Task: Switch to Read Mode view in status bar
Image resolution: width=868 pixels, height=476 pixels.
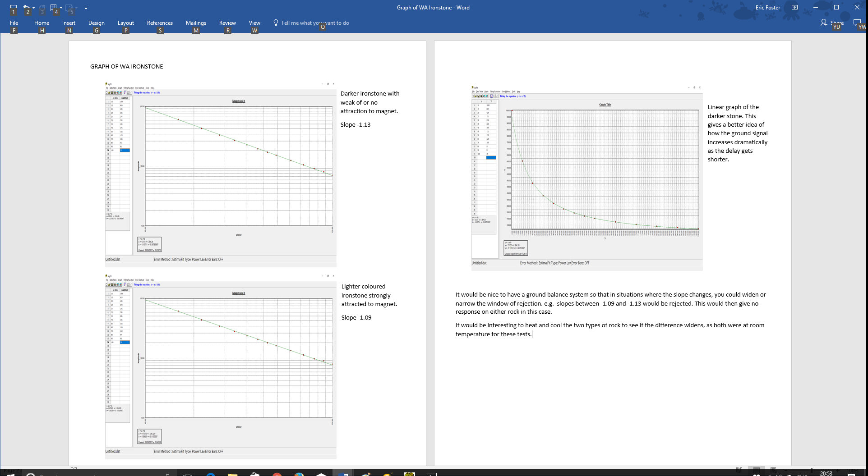Action: point(739,469)
